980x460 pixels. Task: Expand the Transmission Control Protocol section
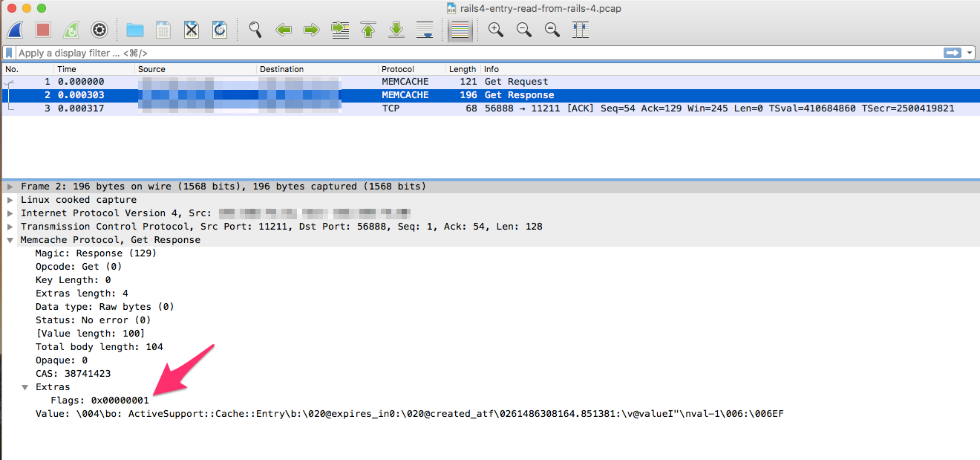tap(10, 227)
